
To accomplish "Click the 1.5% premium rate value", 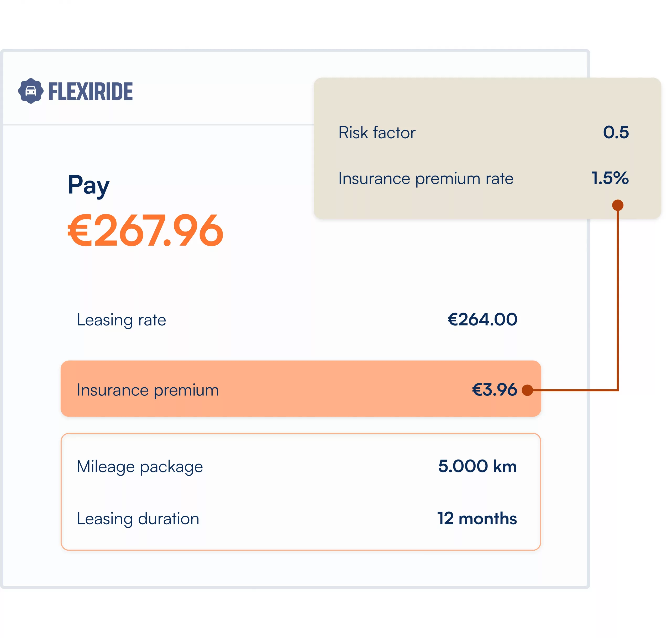I will point(610,178).
